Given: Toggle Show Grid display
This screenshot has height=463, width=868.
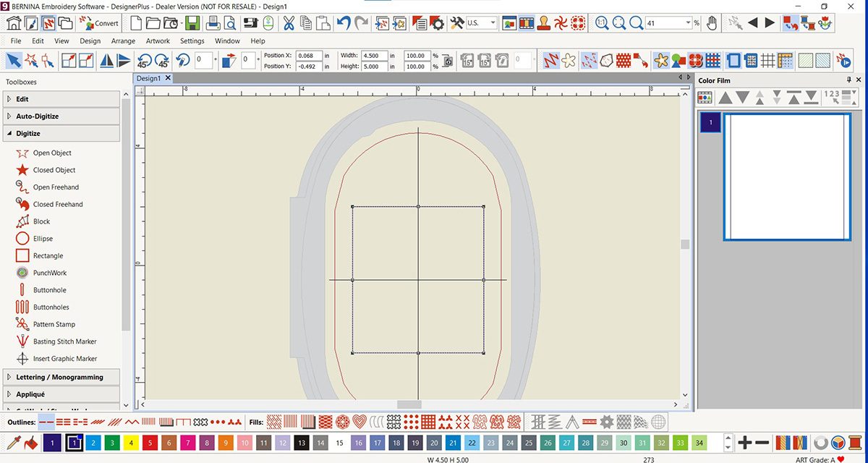Looking at the screenshot, I should (768, 60).
